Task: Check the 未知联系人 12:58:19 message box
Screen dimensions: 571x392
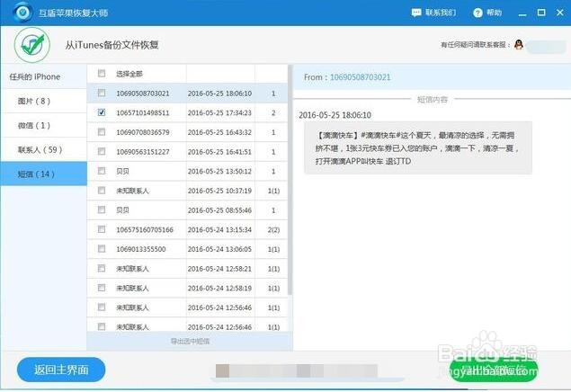Action: pos(102,288)
